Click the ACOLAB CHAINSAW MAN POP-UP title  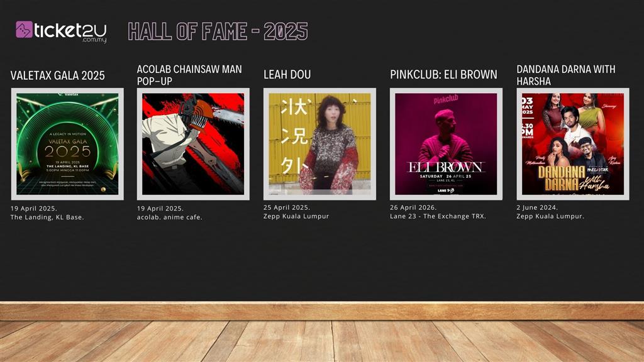pos(189,75)
